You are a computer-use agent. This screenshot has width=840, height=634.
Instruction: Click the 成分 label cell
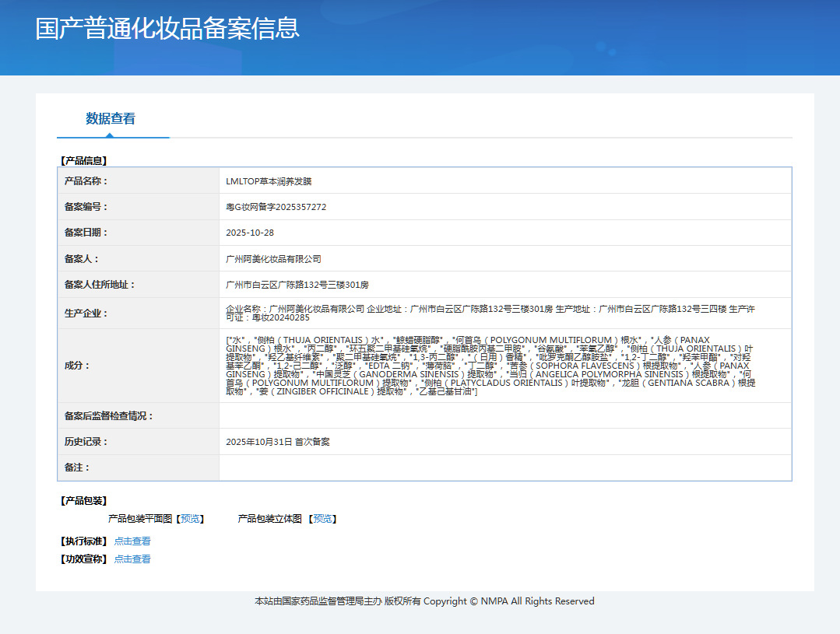tap(77, 366)
